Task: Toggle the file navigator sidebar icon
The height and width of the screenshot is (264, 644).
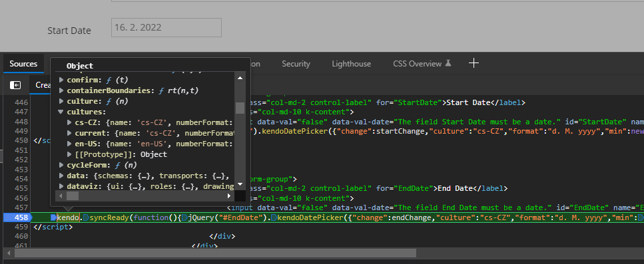Action: (x=15, y=85)
